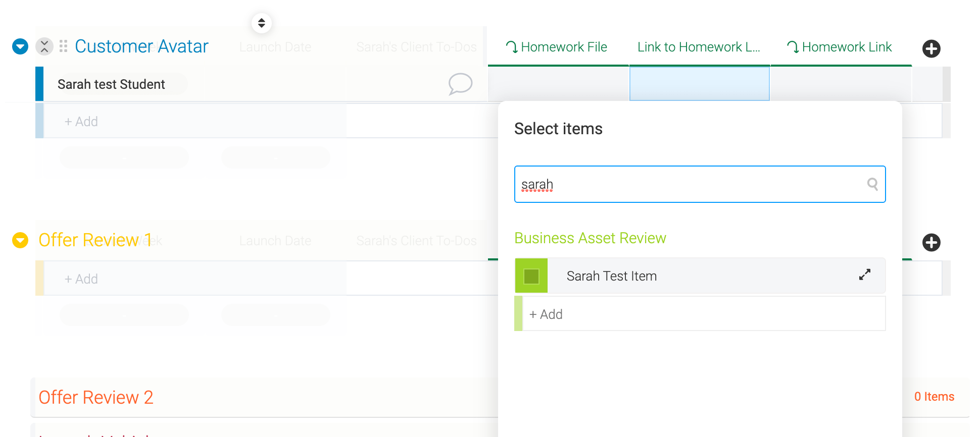Click the collapse-all groups icon beside Customer Avatar

coord(44,46)
